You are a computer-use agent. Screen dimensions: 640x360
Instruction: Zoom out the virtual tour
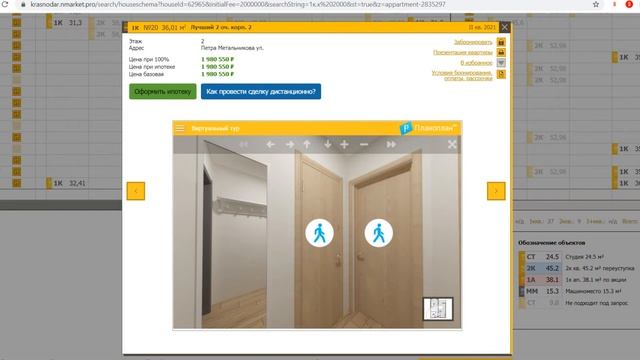pyautogui.click(x=364, y=144)
